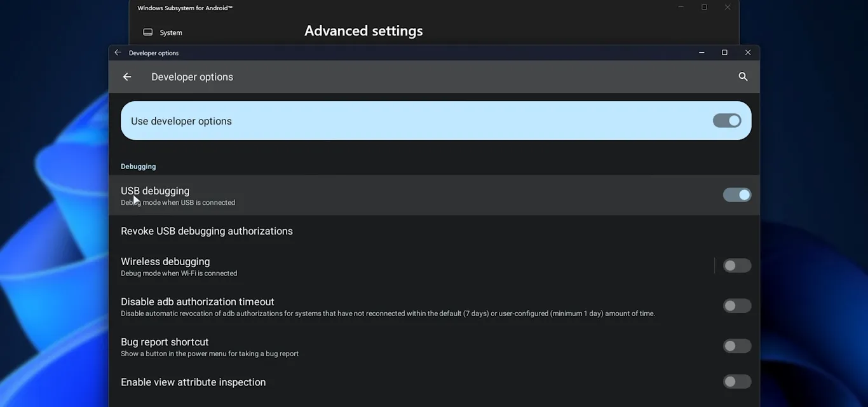This screenshot has height=407, width=868.
Task: Select System in the sidebar menu
Action: coord(171,32)
